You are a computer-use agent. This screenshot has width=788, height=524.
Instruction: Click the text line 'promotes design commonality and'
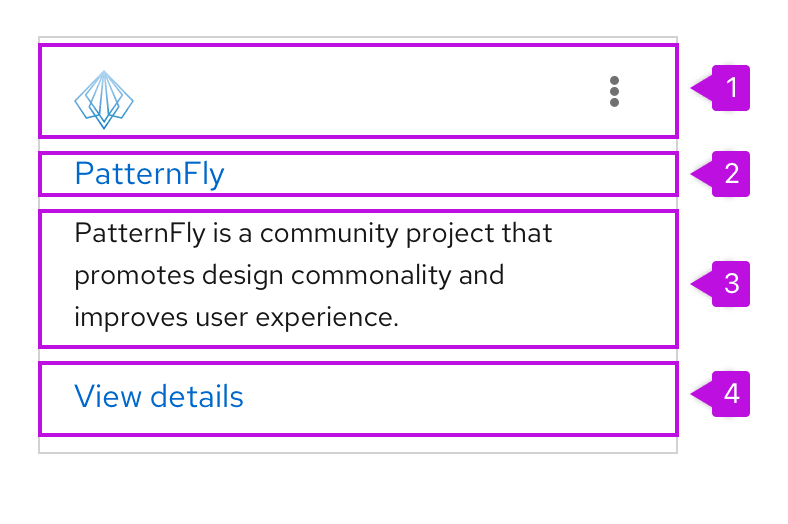click(x=289, y=275)
